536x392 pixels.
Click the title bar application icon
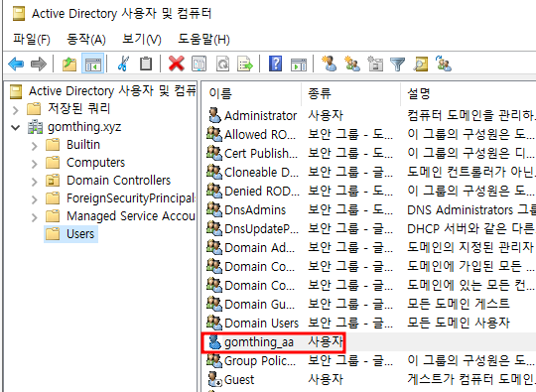[x=19, y=14]
